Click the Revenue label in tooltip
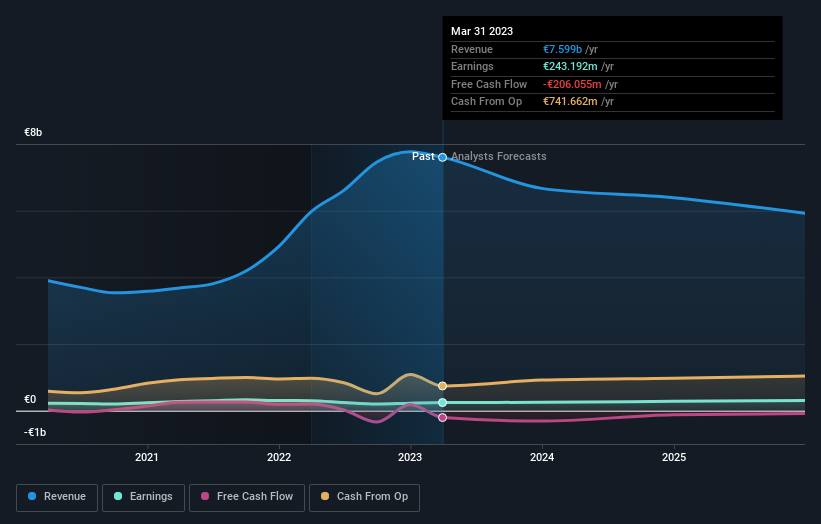 coord(472,49)
